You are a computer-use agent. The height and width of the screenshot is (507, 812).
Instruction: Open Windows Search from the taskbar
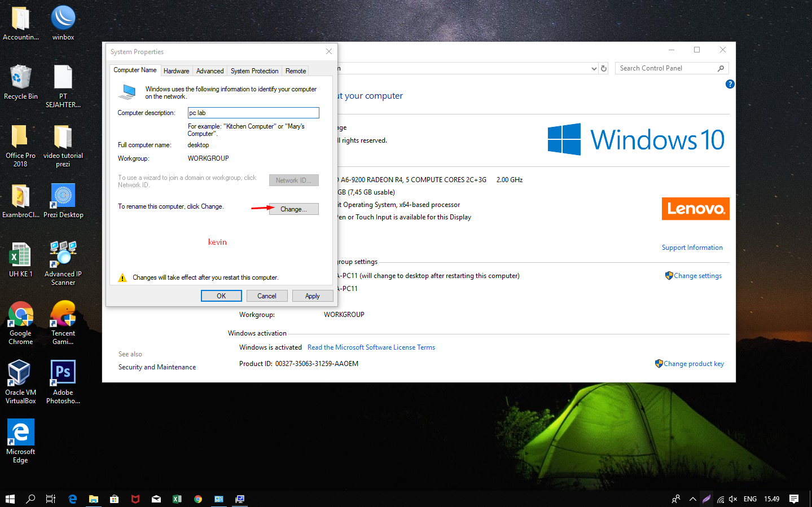30,499
